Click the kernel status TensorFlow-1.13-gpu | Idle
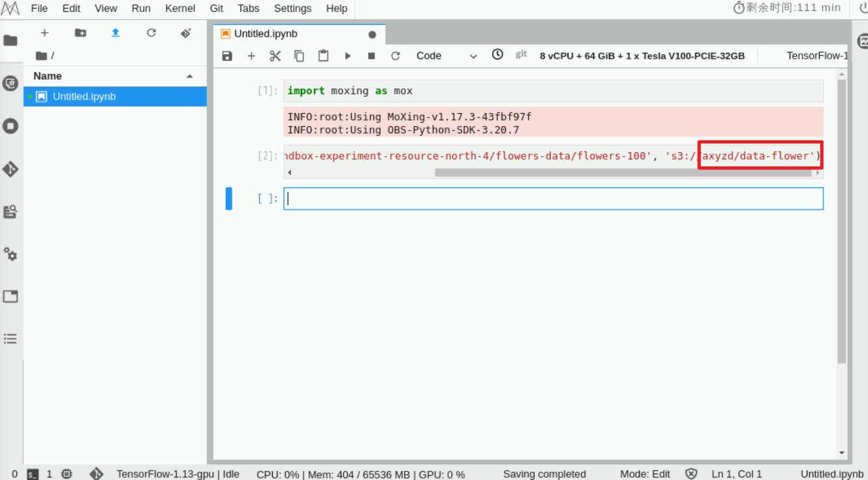This screenshot has width=868, height=480. pyautogui.click(x=178, y=474)
